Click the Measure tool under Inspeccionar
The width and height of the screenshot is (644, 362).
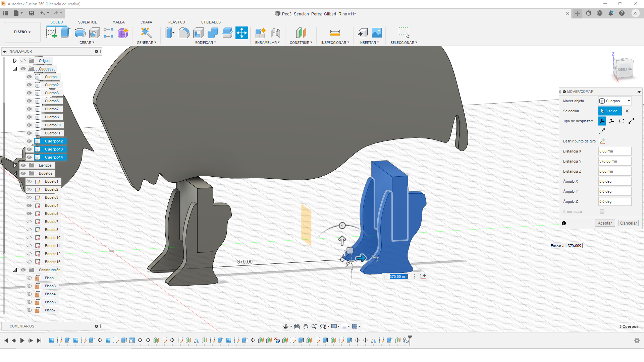(335, 33)
